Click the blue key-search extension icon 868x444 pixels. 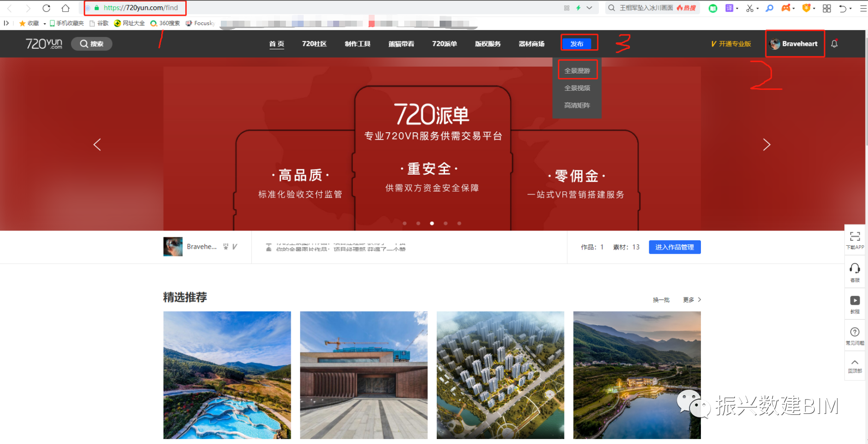point(769,8)
